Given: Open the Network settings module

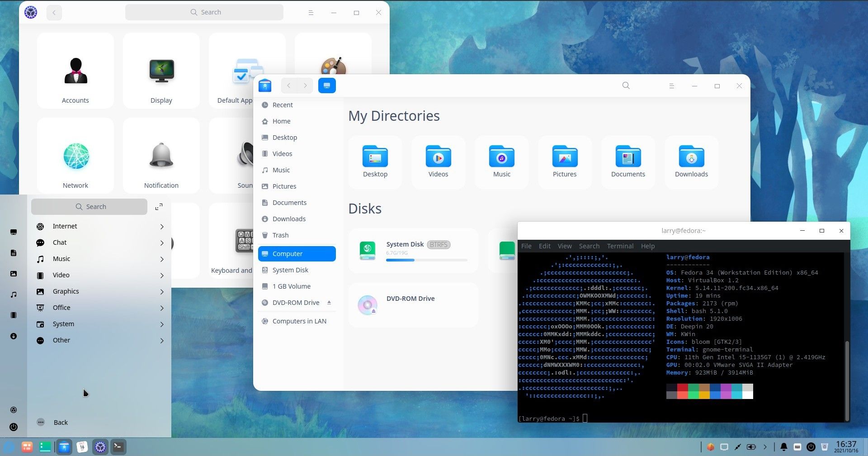Looking at the screenshot, I should (x=75, y=156).
